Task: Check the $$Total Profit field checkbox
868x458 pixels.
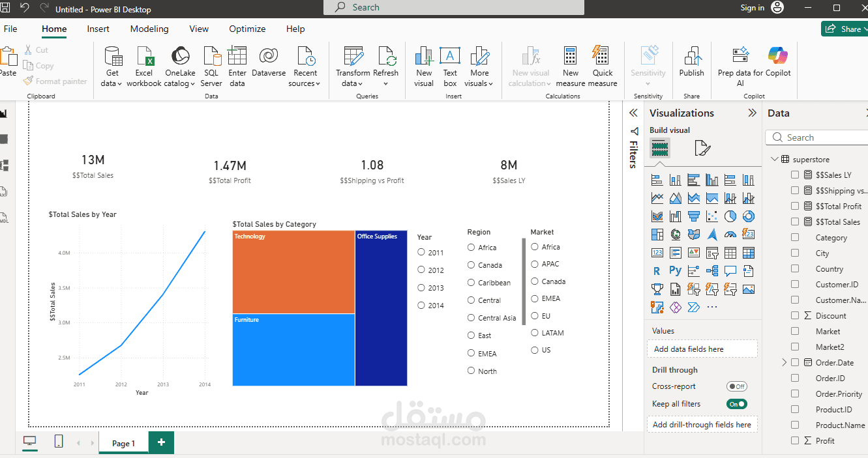Action: (x=795, y=206)
